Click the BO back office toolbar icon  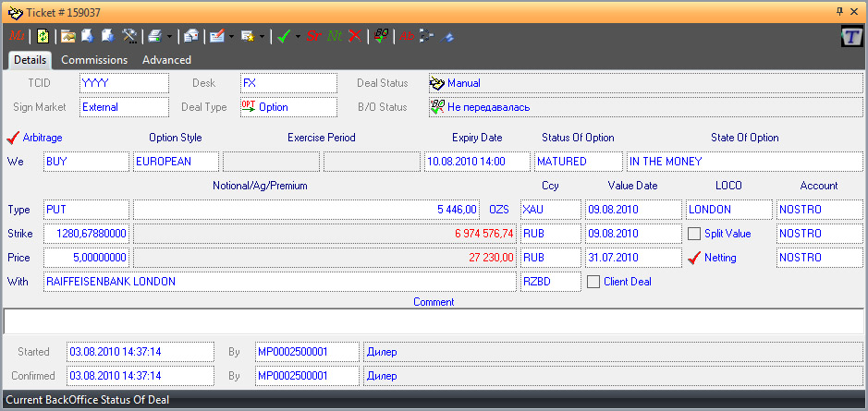[381, 37]
